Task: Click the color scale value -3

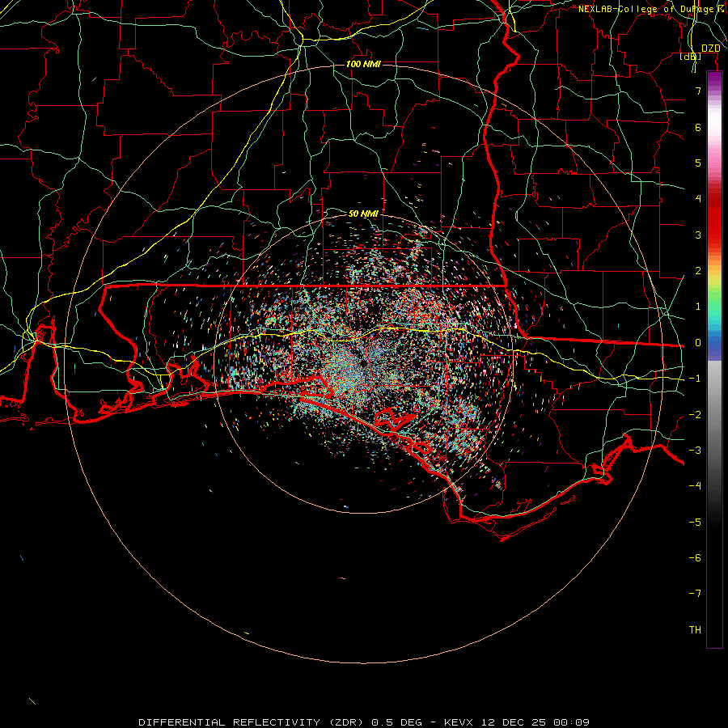Action: 695,451
